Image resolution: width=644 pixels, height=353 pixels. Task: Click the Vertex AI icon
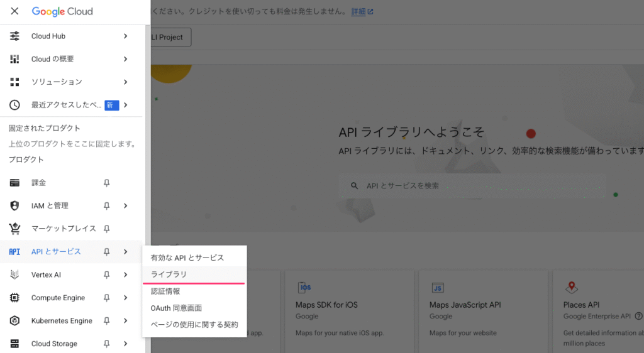[x=14, y=274]
